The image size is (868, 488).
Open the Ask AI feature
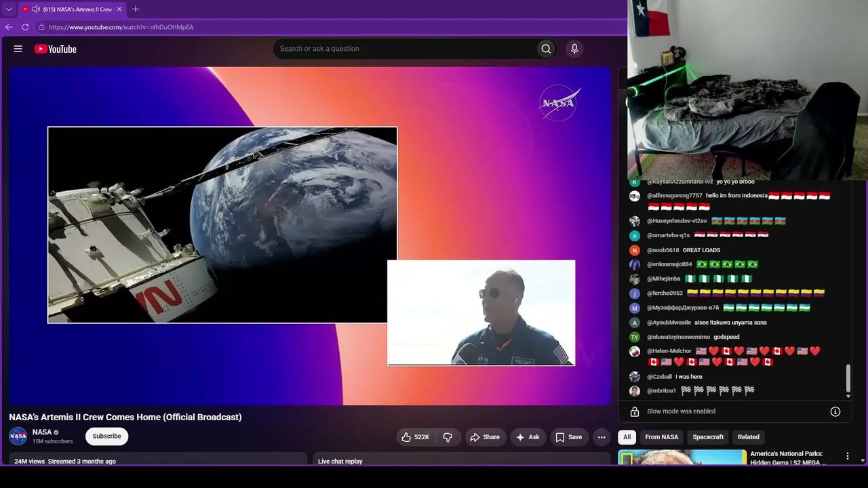click(x=528, y=437)
